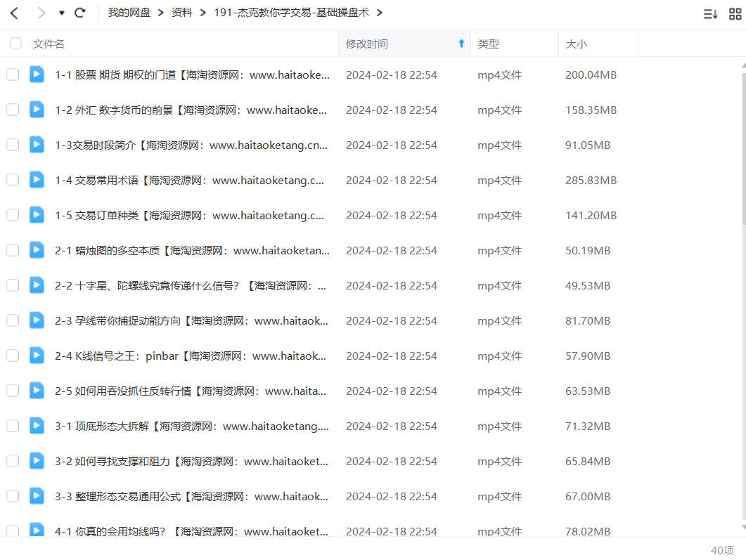Check the box for 1-4 交易常用术语
746x560 pixels.
[13, 180]
